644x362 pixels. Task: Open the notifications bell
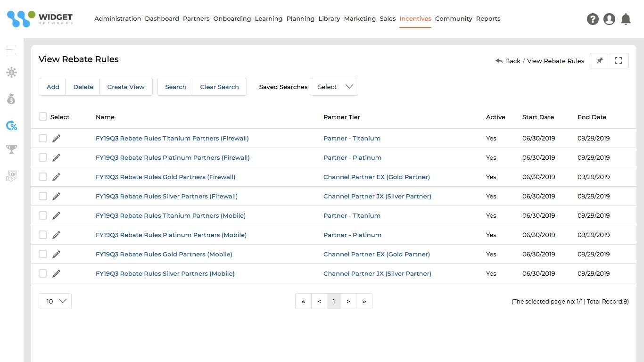[626, 19]
